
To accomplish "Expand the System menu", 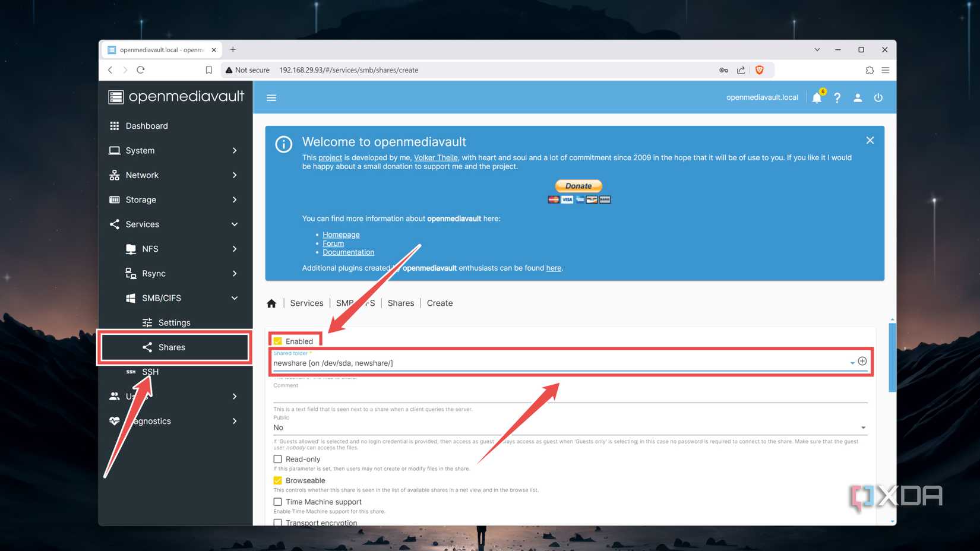I will 175,151.
